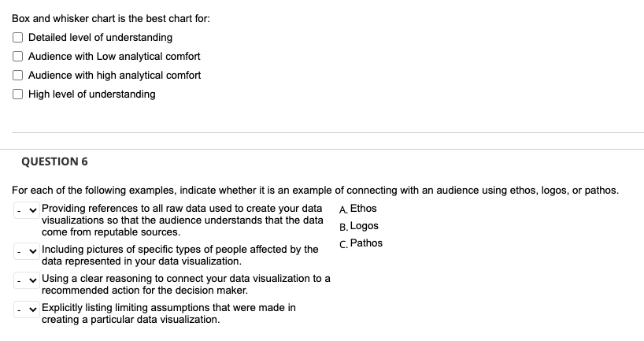Image resolution: width=644 pixels, height=341 pixels.
Task: Click the "recommended action for the decision maker" text
Action: pyautogui.click(x=150, y=290)
